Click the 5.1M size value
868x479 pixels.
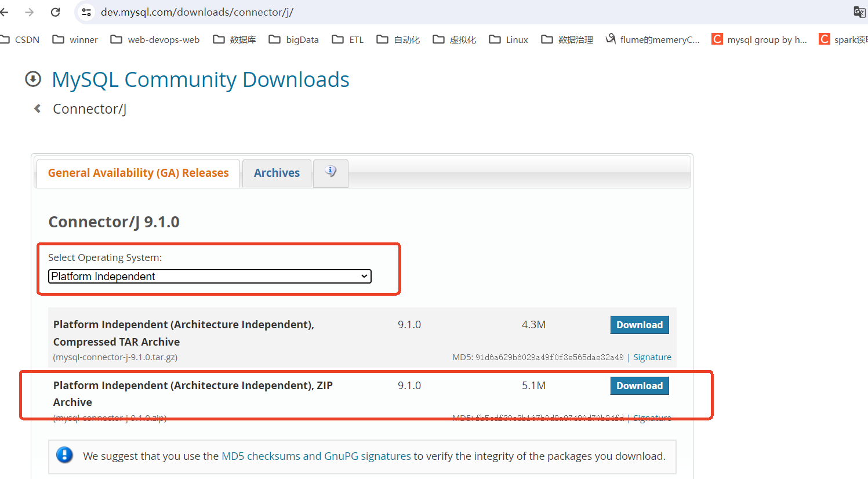(533, 386)
